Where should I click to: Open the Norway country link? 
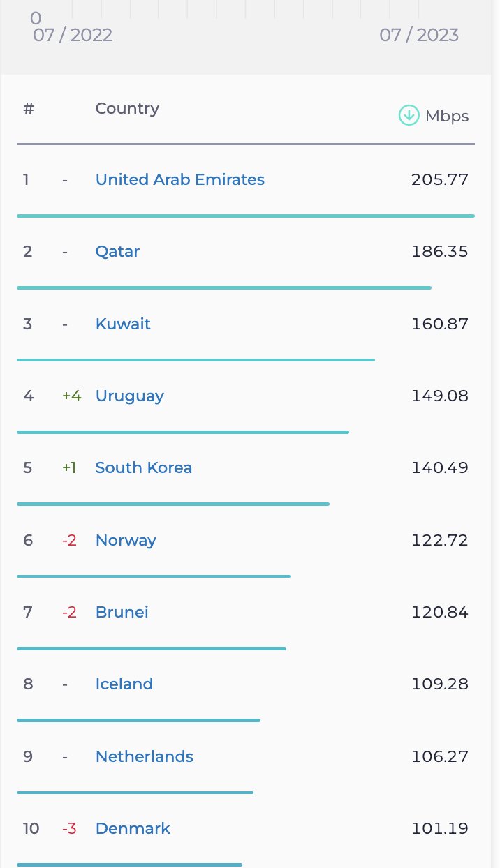[126, 541]
